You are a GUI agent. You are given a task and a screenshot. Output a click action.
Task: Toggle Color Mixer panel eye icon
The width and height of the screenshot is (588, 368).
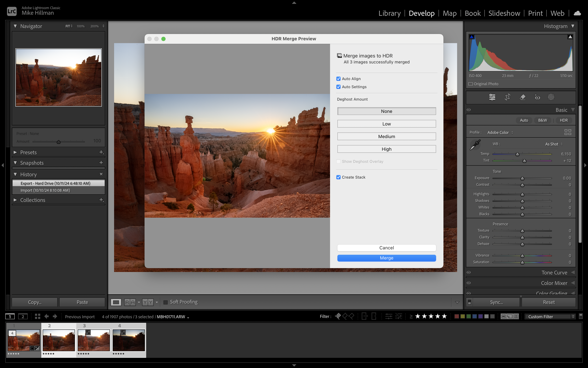(x=469, y=283)
